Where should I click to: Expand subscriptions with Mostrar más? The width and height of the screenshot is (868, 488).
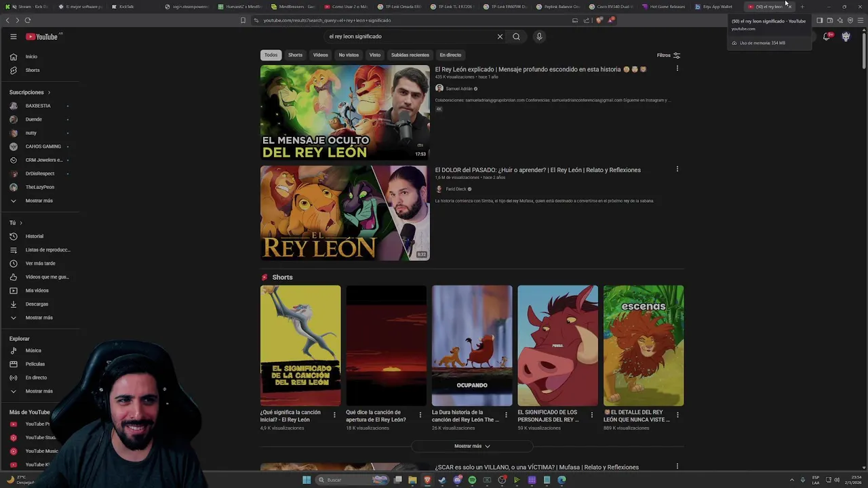(39, 201)
